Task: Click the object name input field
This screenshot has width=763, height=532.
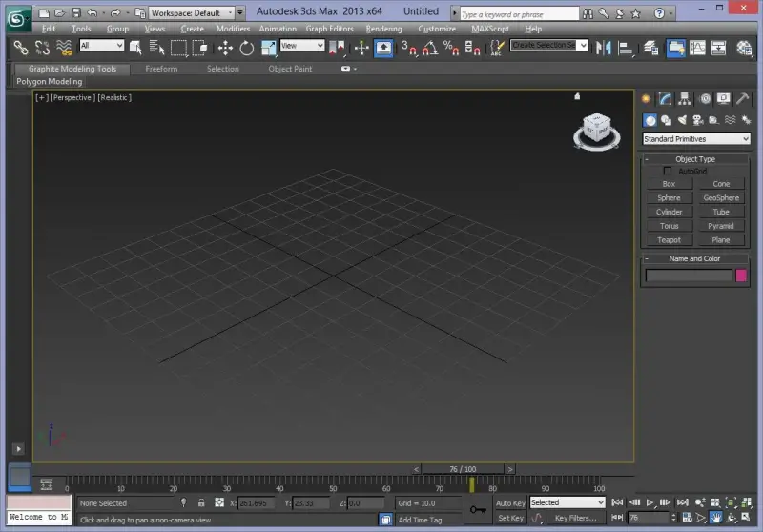Action: [689, 276]
